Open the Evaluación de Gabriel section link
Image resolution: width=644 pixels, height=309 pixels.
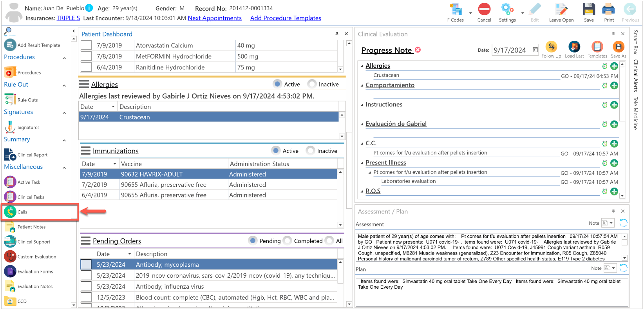coord(396,124)
